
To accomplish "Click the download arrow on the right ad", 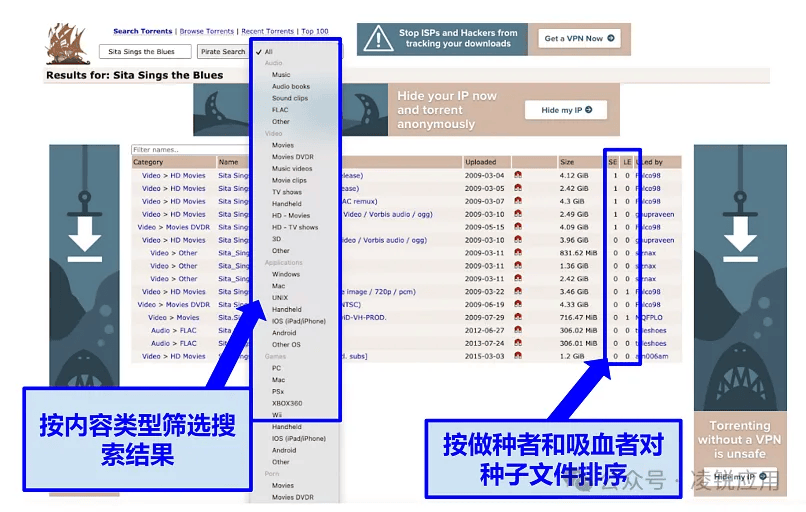I will click(739, 232).
